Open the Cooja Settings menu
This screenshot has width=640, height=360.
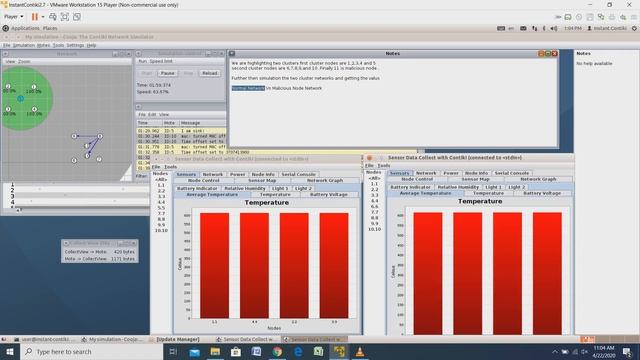(x=75, y=45)
